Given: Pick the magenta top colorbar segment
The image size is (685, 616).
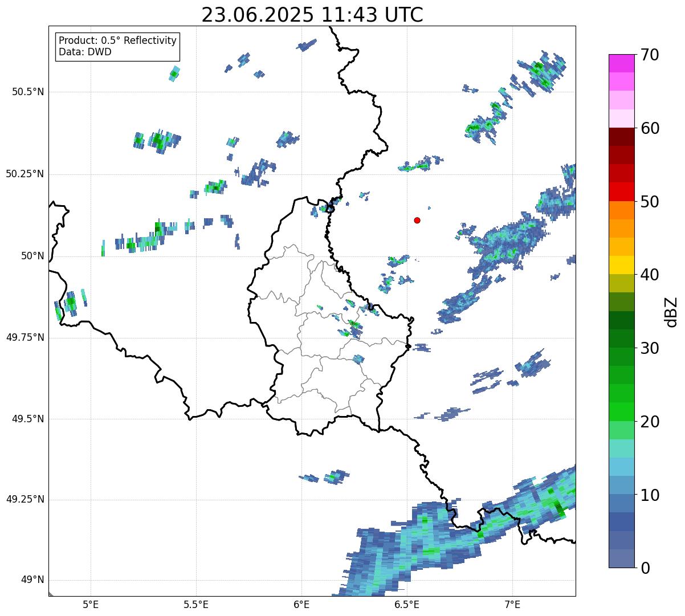Looking at the screenshot, I should tap(622, 63).
